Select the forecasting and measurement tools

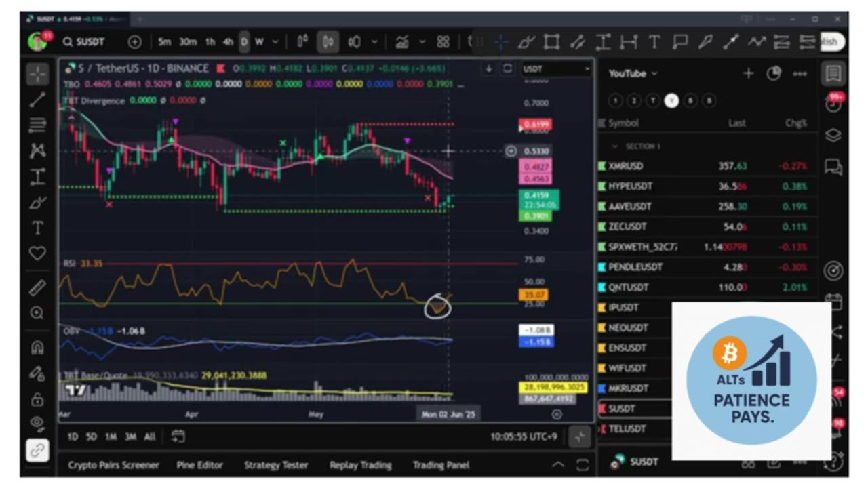[x=38, y=177]
